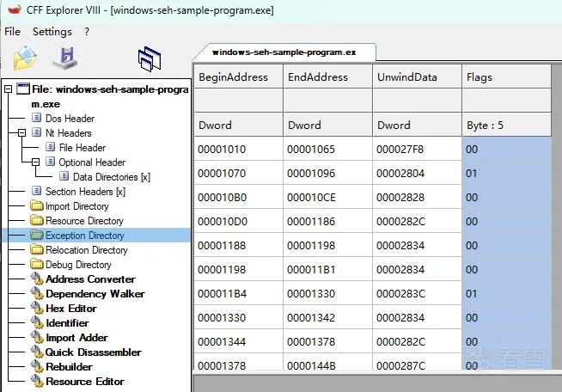Select the File Header page icon
The height and width of the screenshot is (392, 562).
pos(51,147)
